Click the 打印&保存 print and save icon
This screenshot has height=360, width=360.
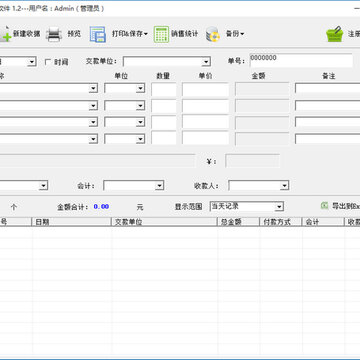click(98, 34)
